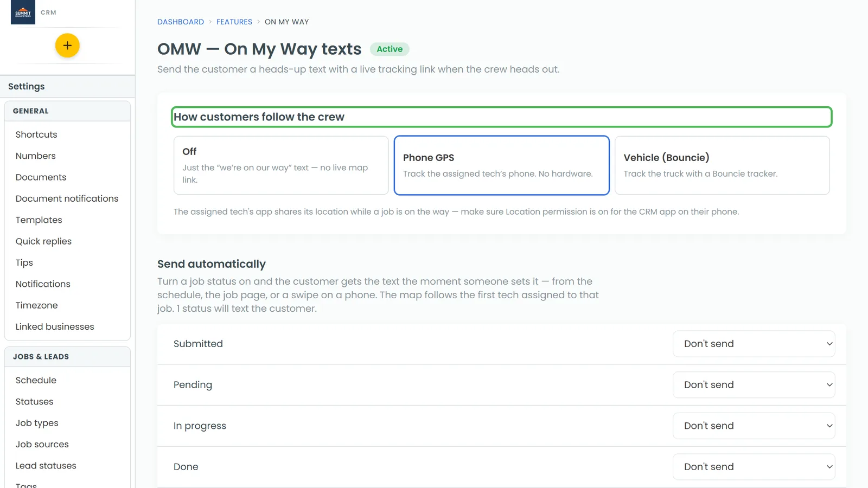
Task: Click the 'Send automatically' heading
Action: pyautogui.click(x=212, y=264)
